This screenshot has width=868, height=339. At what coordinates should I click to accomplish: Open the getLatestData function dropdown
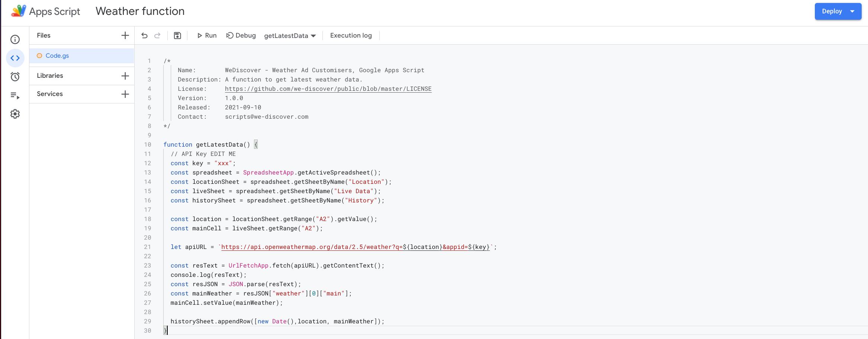click(290, 36)
